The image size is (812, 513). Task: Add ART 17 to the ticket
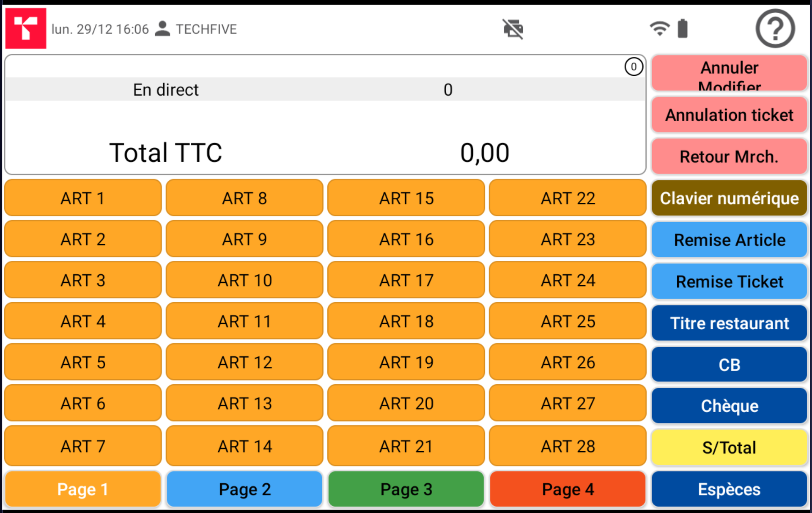pos(406,280)
